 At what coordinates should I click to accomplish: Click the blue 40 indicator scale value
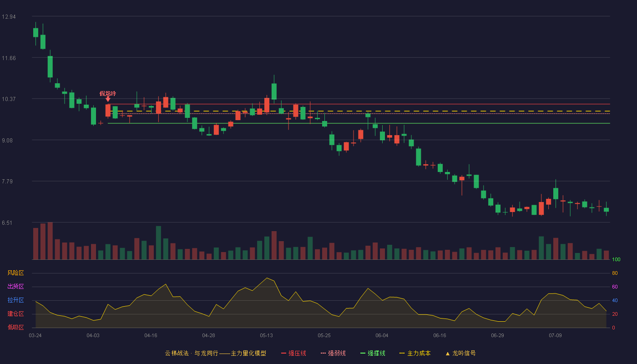(615, 301)
